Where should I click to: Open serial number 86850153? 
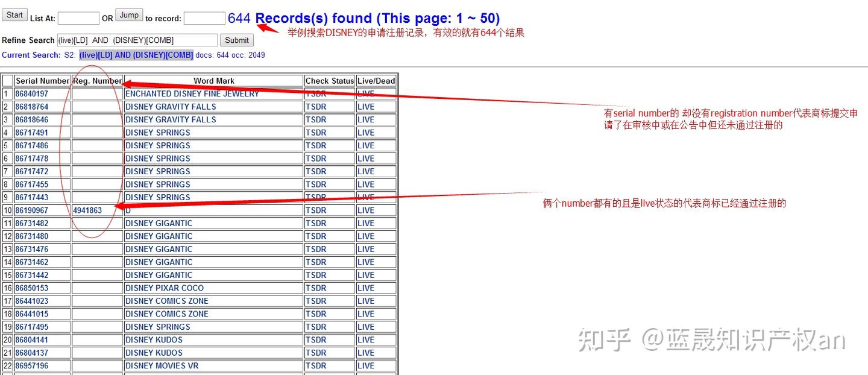pyautogui.click(x=32, y=288)
